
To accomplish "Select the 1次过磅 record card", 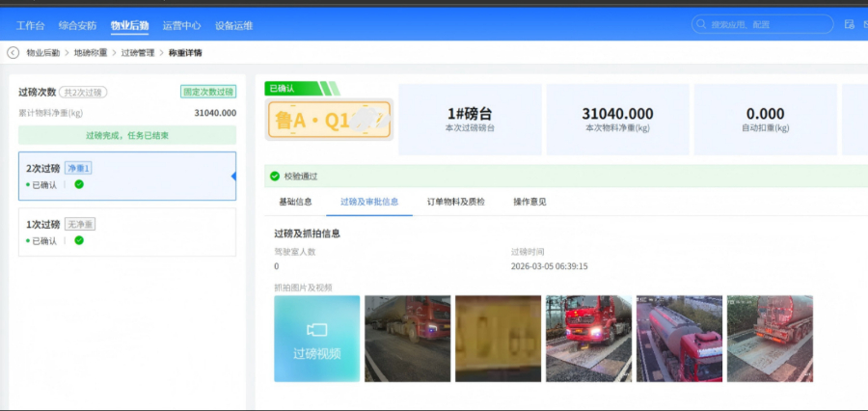I will (x=126, y=233).
